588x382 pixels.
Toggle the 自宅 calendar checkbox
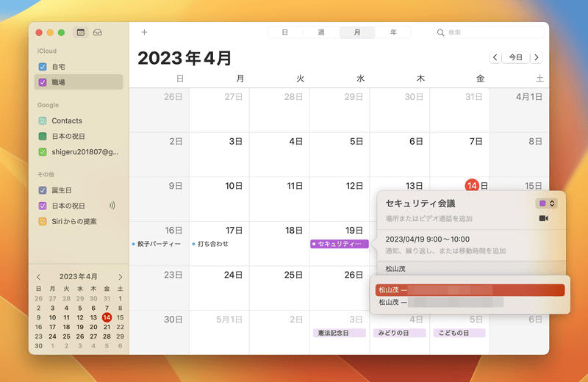coord(43,67)
